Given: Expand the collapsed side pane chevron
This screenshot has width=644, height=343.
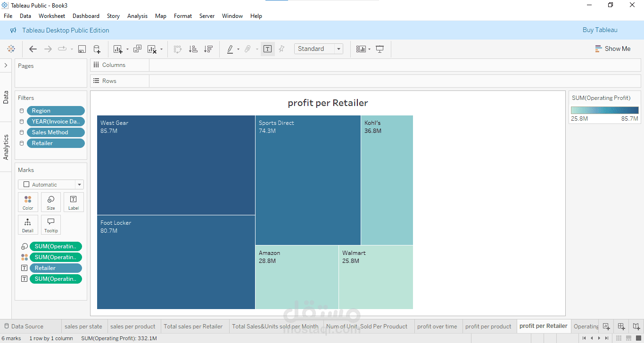Looking at the screenshot, I should [6, 65].
